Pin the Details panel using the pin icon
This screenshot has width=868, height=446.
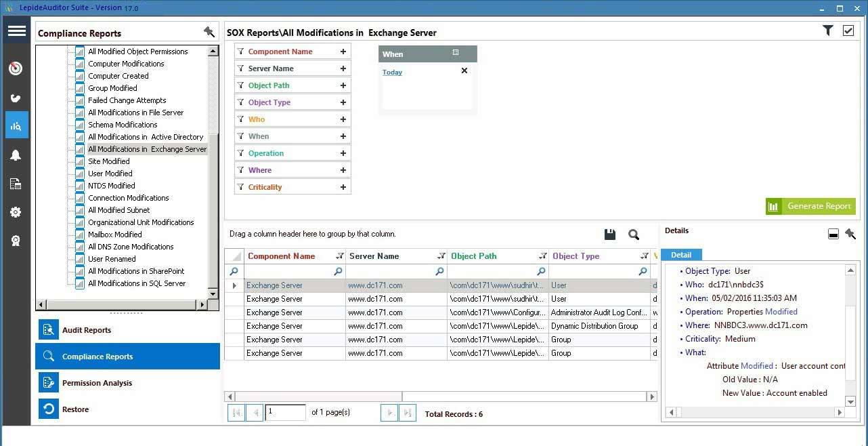(x=851, y=234)
